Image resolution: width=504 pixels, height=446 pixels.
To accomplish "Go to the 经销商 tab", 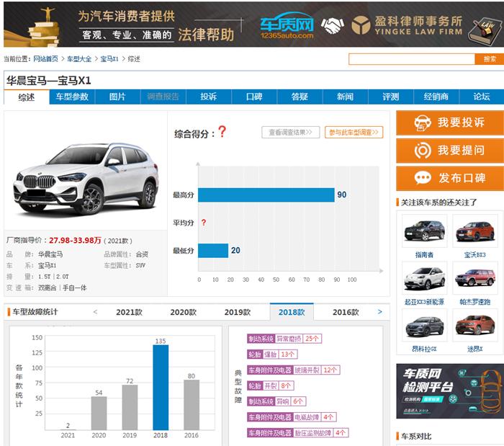I will click(x=436, y=97).
